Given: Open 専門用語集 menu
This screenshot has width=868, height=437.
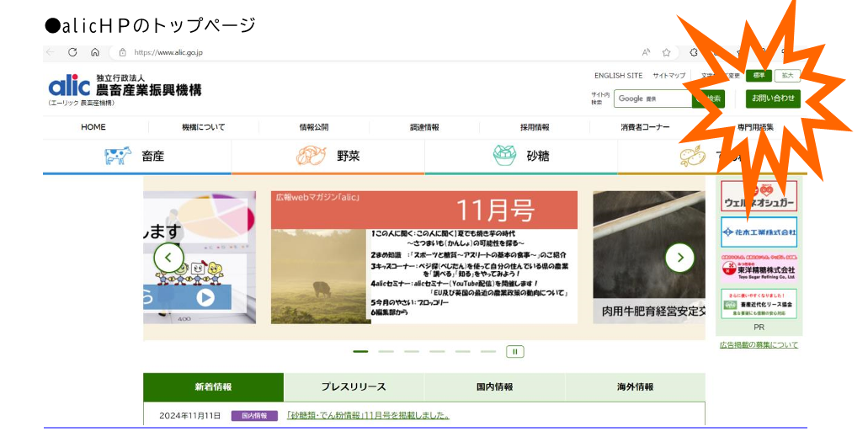Looking at the screenshot, I should click(x=755, y=127).
